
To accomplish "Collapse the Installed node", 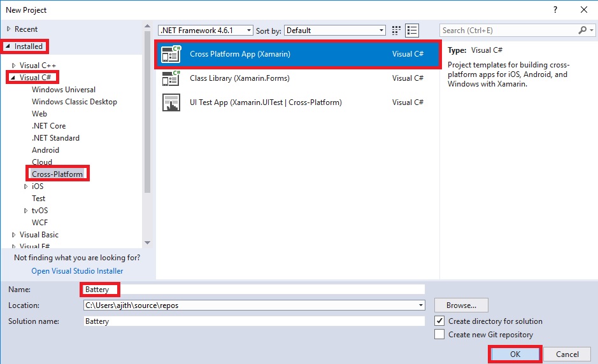I will point(8,46).
